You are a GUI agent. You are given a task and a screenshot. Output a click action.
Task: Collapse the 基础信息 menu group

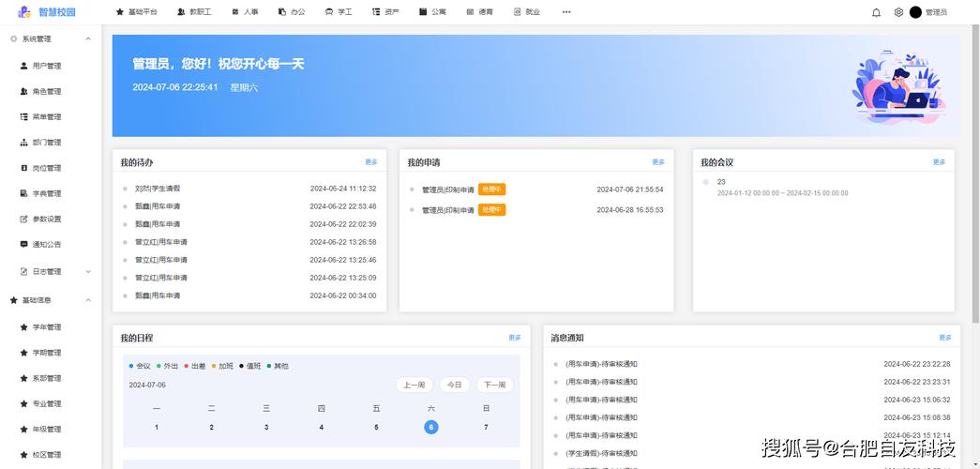coord(88,300)
